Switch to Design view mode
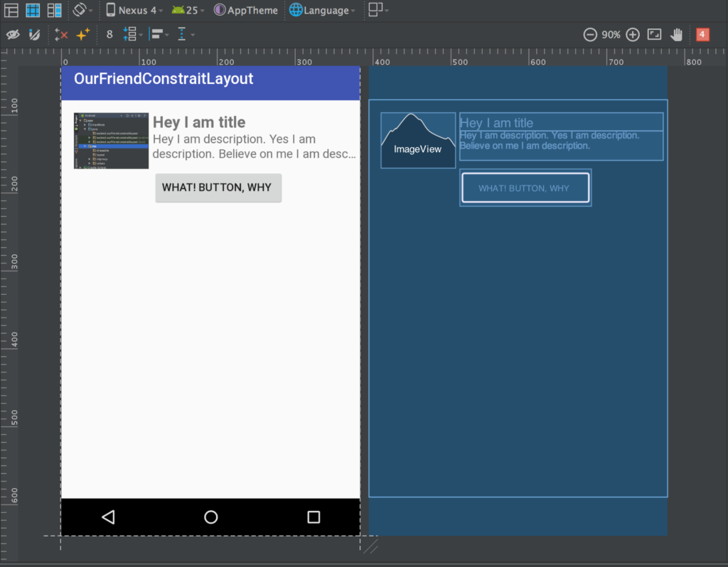This screenshot has height=567, width=728. [x=11, y=10]
